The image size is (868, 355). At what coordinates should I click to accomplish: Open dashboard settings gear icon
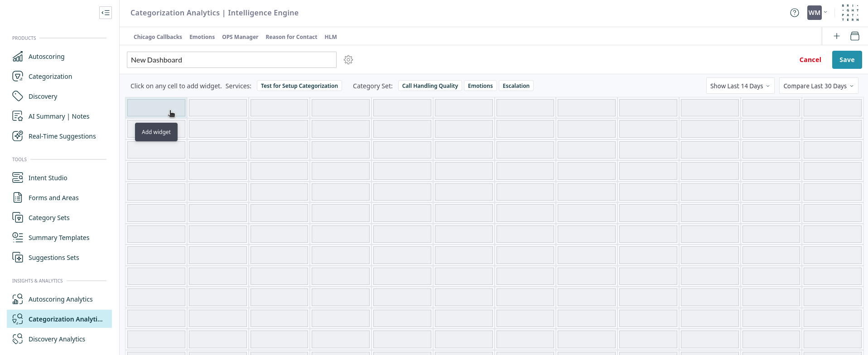[x=348, y=60]
